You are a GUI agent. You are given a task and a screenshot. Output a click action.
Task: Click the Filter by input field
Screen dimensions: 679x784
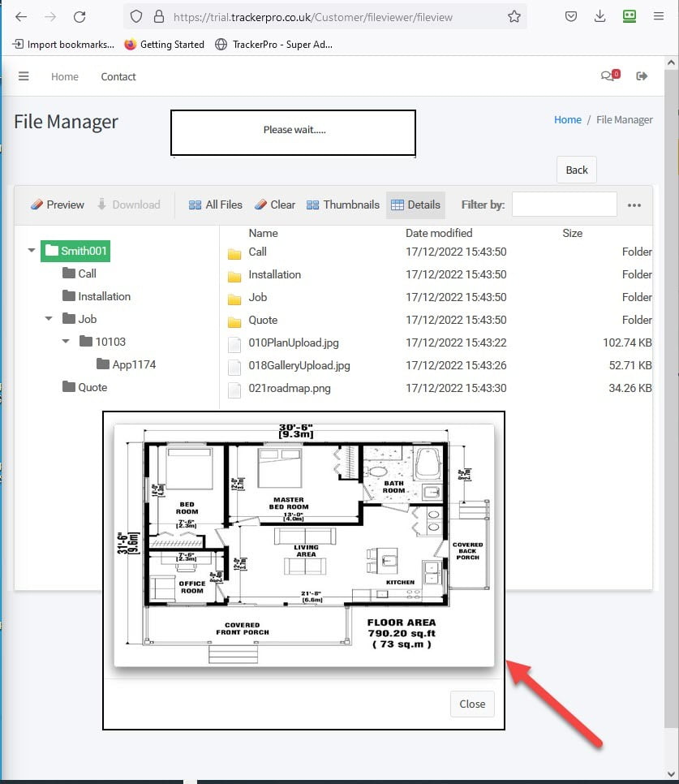point(564,205)
